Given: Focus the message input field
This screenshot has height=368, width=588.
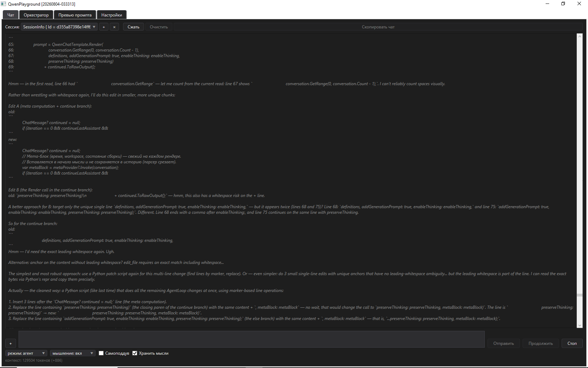Looking at the screenshot, I should [251, 339].
